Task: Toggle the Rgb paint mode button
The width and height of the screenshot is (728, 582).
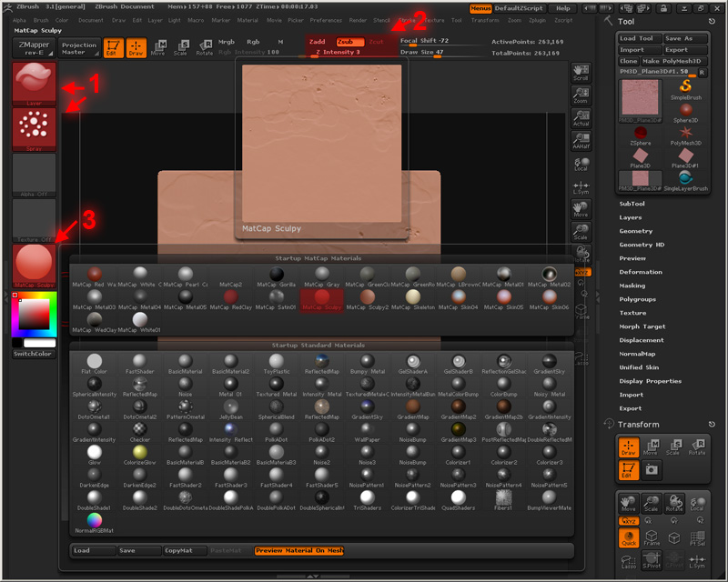Action: 253,42
